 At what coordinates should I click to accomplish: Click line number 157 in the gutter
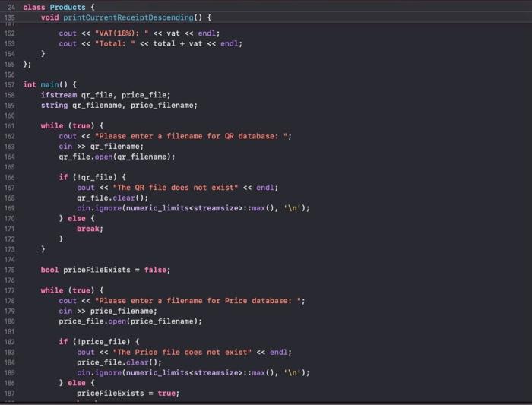9,85
